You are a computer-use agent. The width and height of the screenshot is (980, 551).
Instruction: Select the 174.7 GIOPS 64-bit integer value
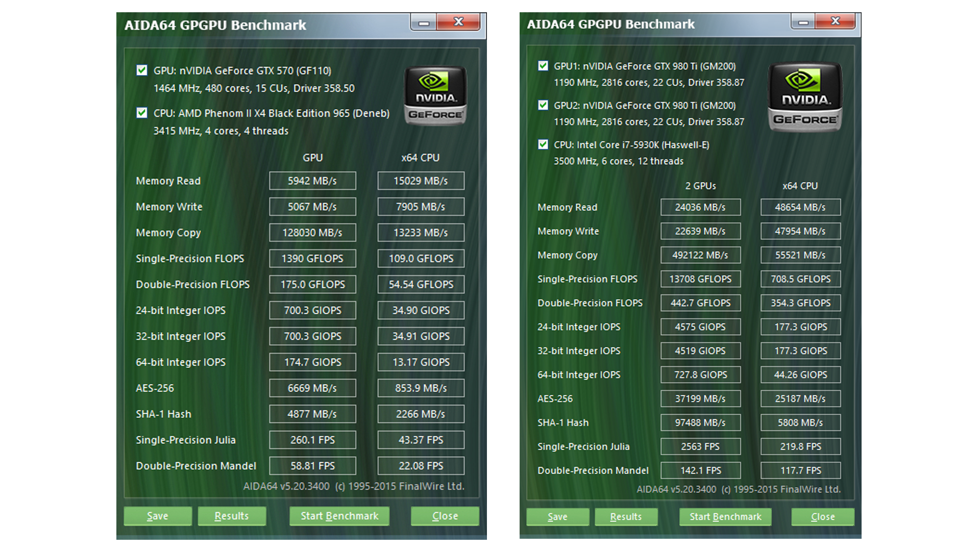(312, 362)
